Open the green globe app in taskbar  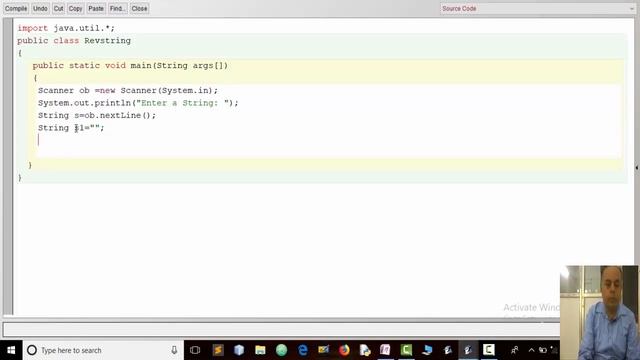coord(281,350)
